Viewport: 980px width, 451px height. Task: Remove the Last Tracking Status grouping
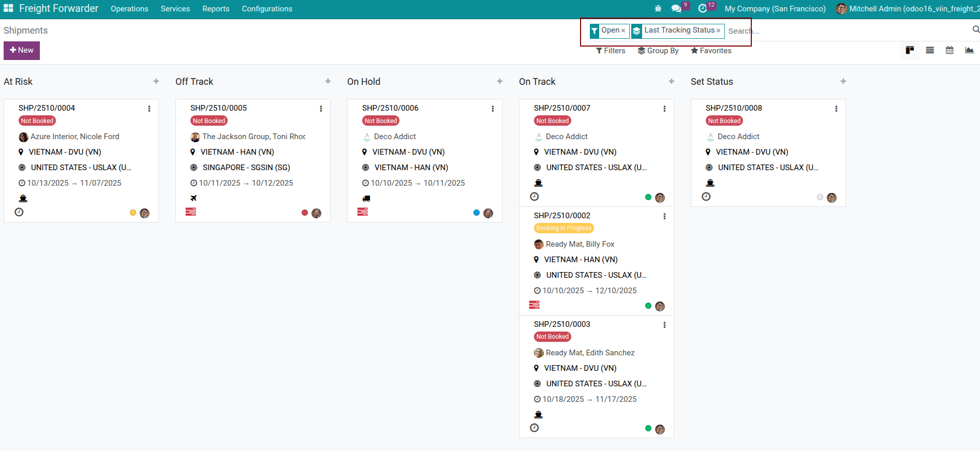click(x=718, y=31)
